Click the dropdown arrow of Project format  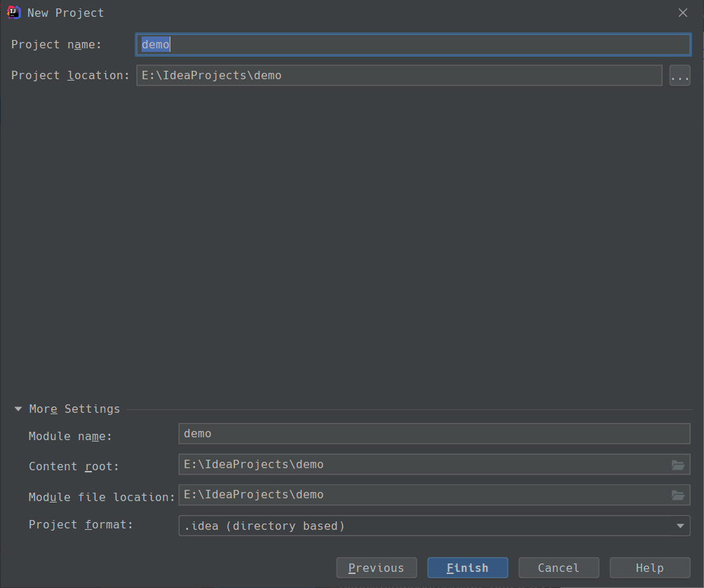tap(679, 526)
